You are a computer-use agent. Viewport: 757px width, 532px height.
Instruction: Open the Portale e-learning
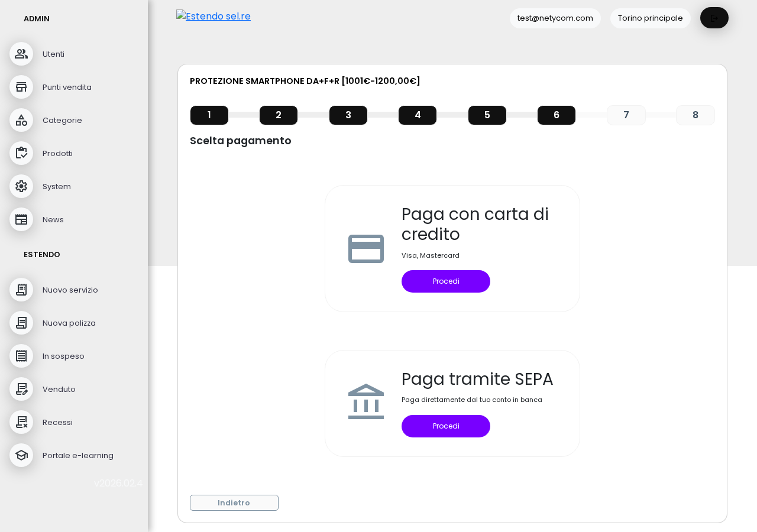click(77, 455)
